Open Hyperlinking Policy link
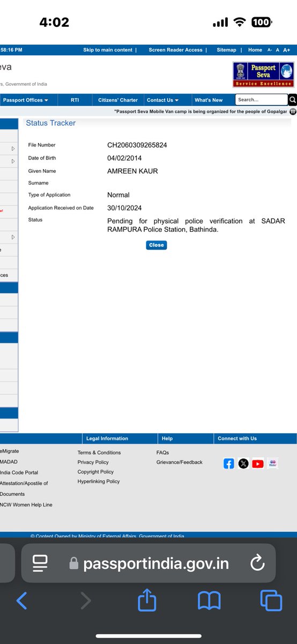Image resolution: width=297 pixels, height=644 pixels. click(x=99, y=481)
